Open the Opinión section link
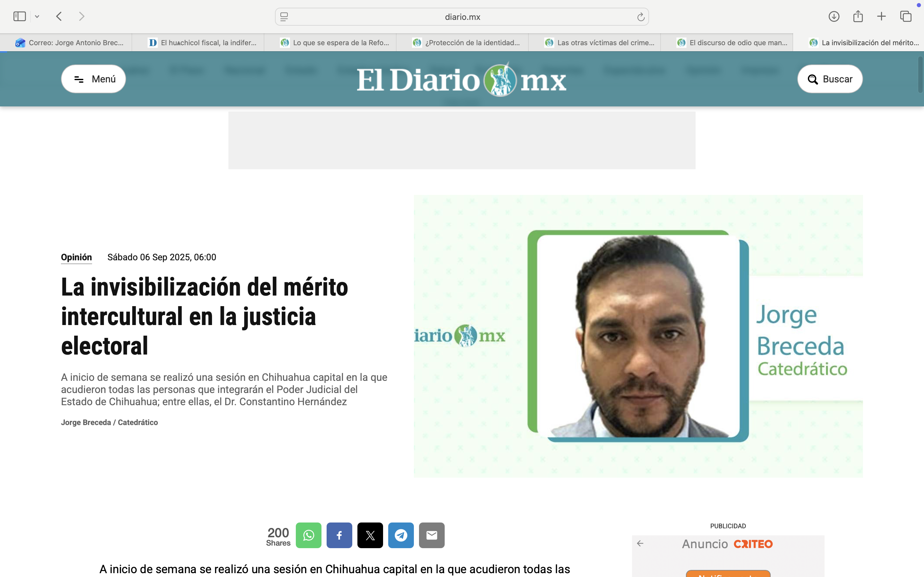This screenshot has width=924, height=577. pos(76,257)
